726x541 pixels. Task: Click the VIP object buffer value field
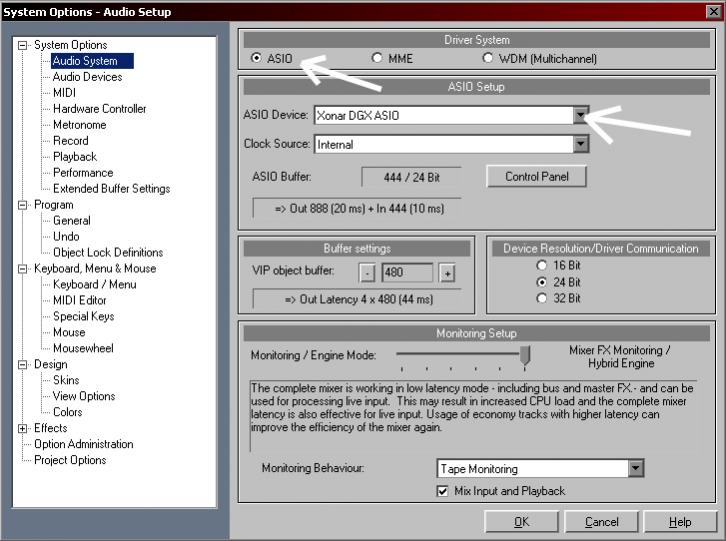point(407,273)
